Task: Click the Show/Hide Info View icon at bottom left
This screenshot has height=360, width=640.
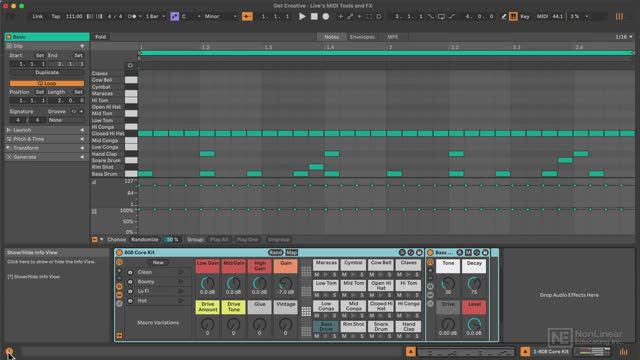Action: pyautogui.click(x=9, y=351)
